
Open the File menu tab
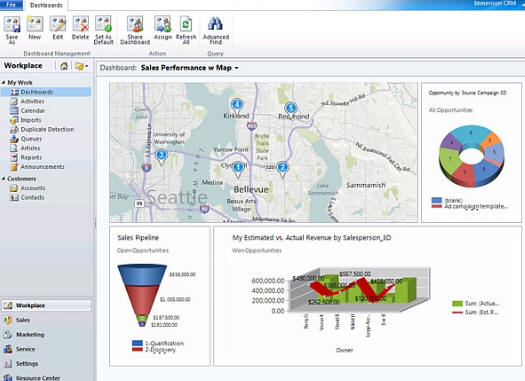click(x=11, y=5)
